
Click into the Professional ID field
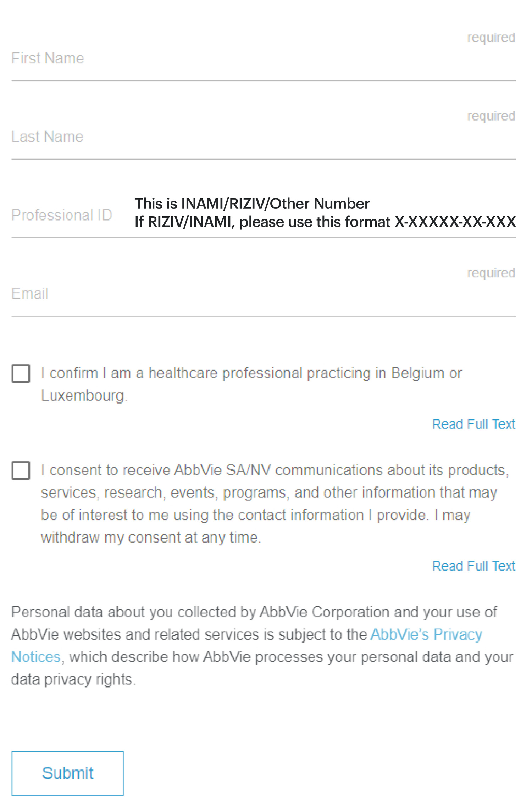62,216
